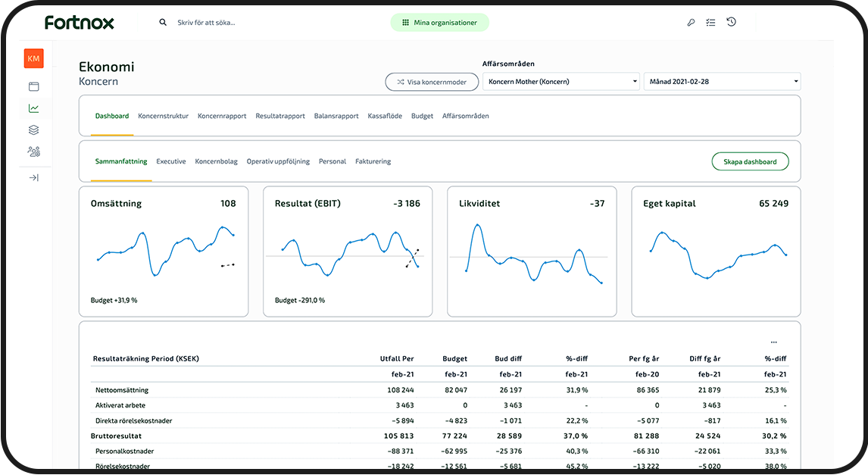The height and width of the screenshot is (475, 868).
Task: Switch to the Koncernbolag sub-tab
Action: click(216, 161)
